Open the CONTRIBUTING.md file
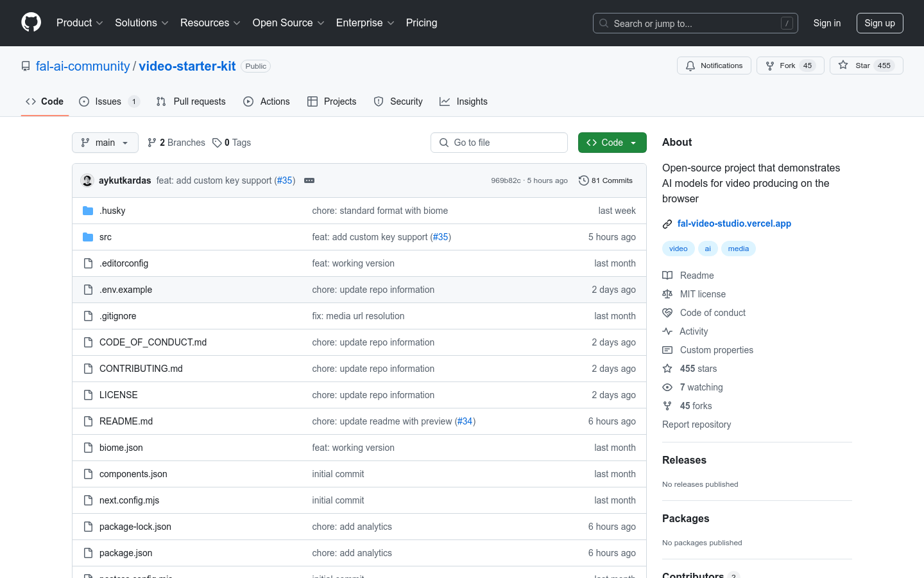 (141, 369)
